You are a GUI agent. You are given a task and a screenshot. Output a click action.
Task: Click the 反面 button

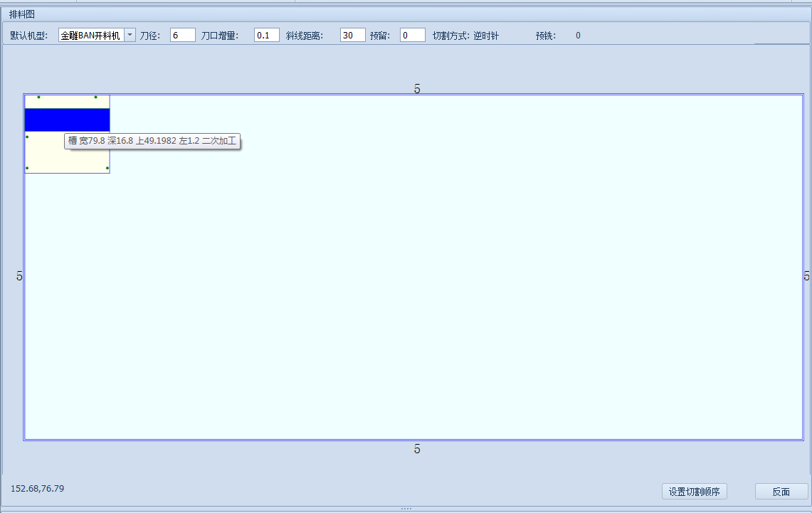point(781,491)
